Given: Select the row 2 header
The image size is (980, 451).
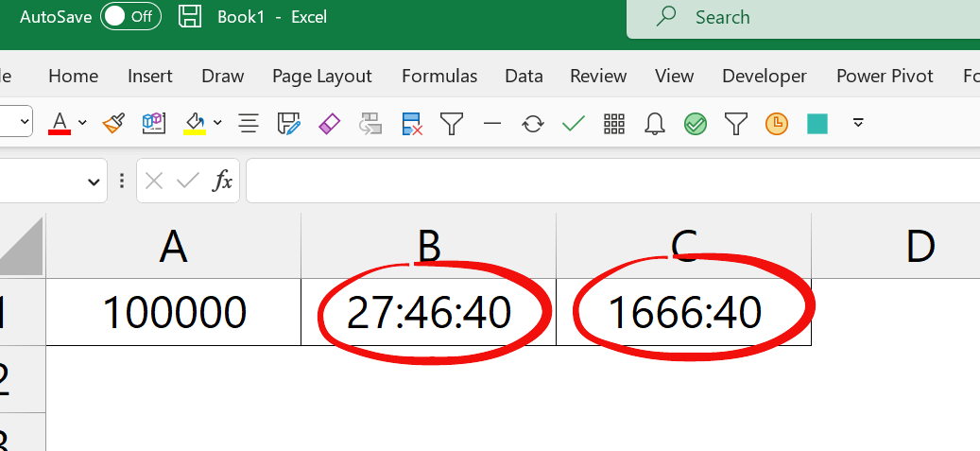Looking at the screenshot, I should pos(23,378).
